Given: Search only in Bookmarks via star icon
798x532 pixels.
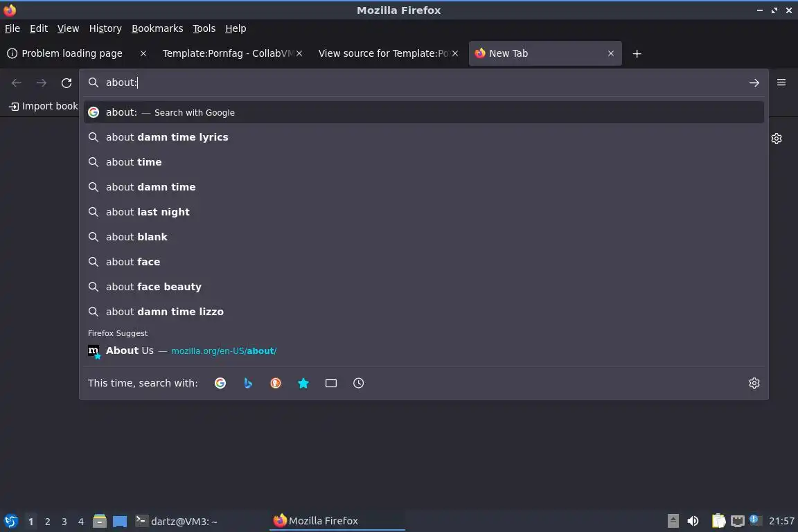Looking at the screenshot, I should click(x=303, y=383).
